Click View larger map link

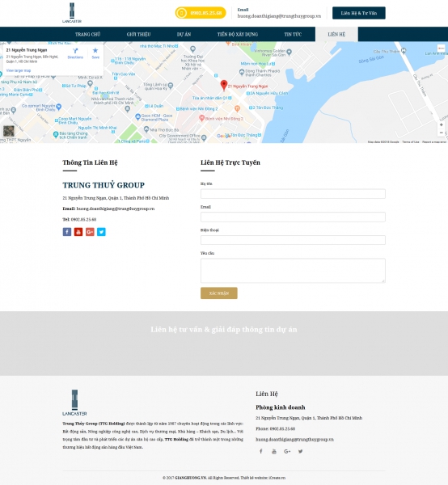(x=19, y=70)
